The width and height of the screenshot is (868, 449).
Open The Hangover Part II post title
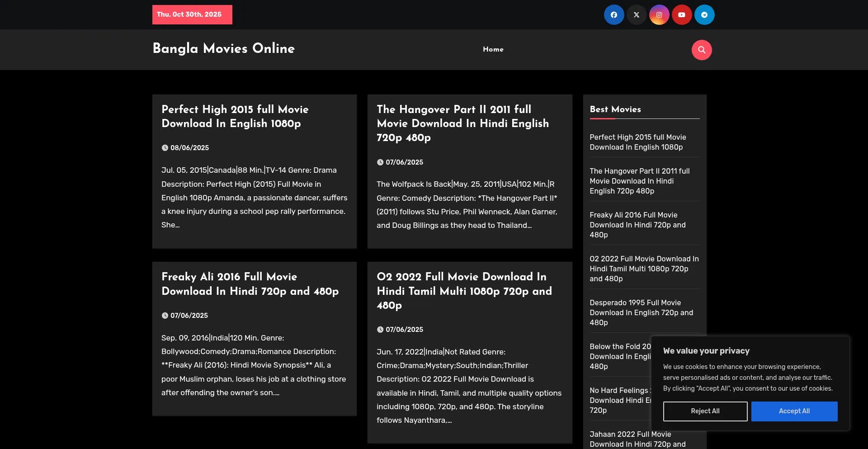click(462, 123)
